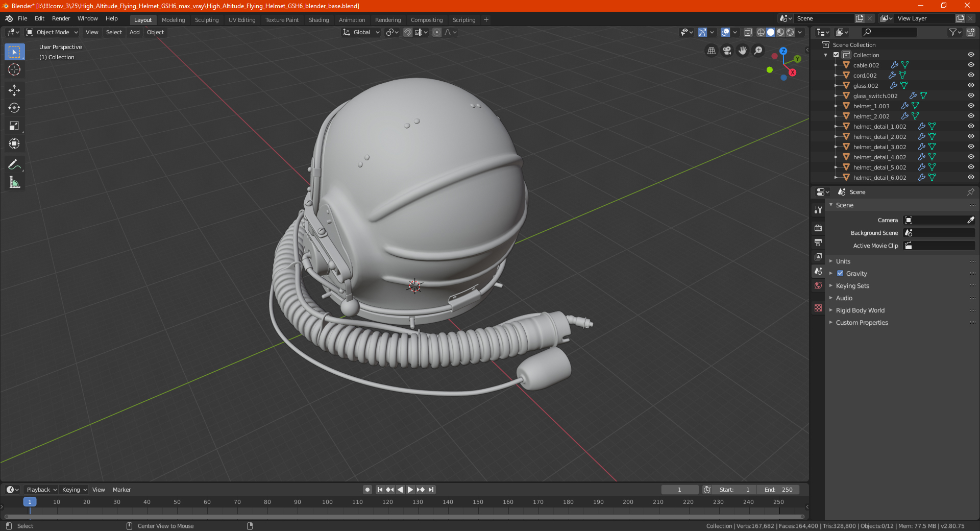
Task: Click the current frame field showing 1
Action: click(x=679, y=490)
